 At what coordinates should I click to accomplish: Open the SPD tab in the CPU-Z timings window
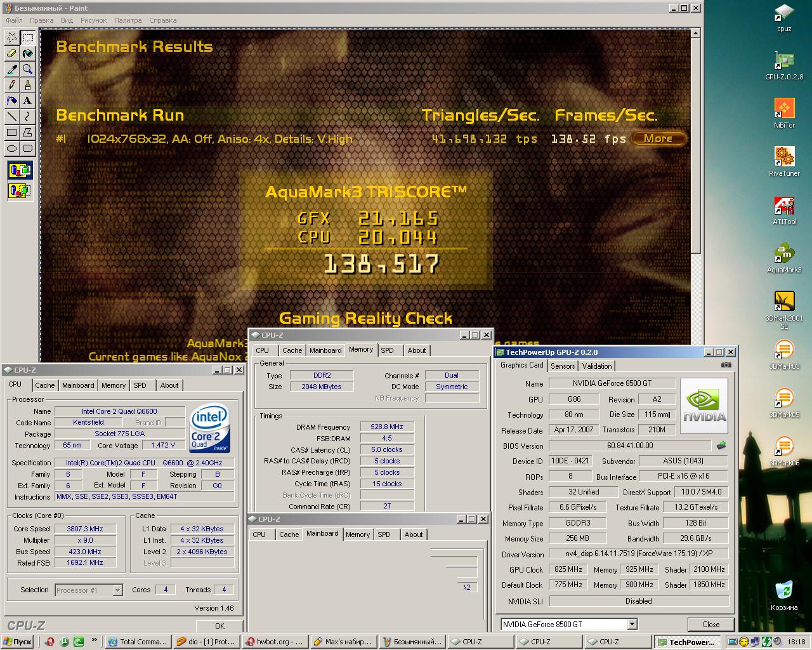click(x=387, y=350)
